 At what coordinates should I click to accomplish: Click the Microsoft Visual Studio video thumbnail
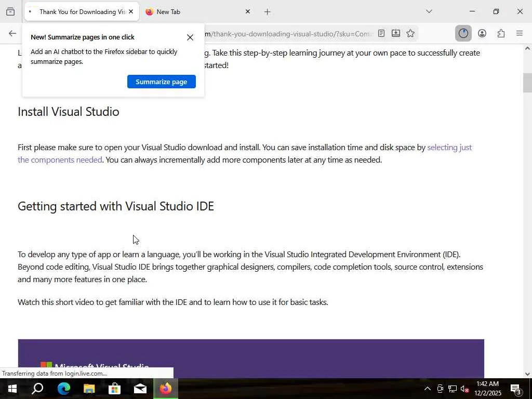[x=251, y=358]
